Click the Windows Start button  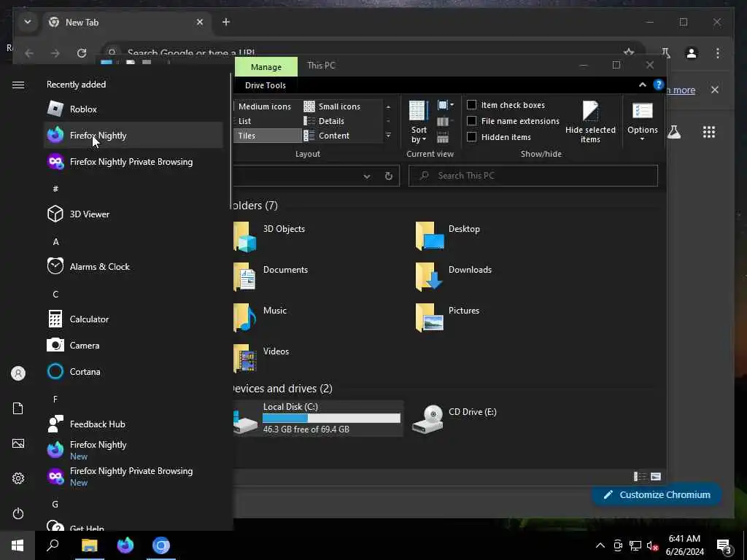[18, 545]
